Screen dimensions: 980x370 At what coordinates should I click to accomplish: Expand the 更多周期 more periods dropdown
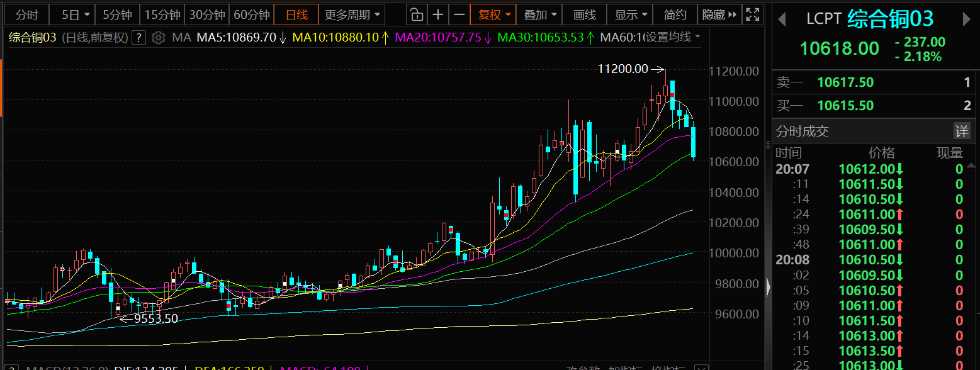352,14
